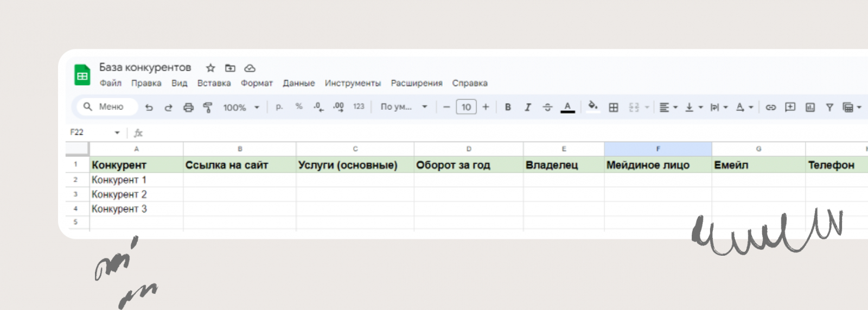Screen dimensions: 868x310
Task: Click the font size field showing 10
Action: pos(466,107)
